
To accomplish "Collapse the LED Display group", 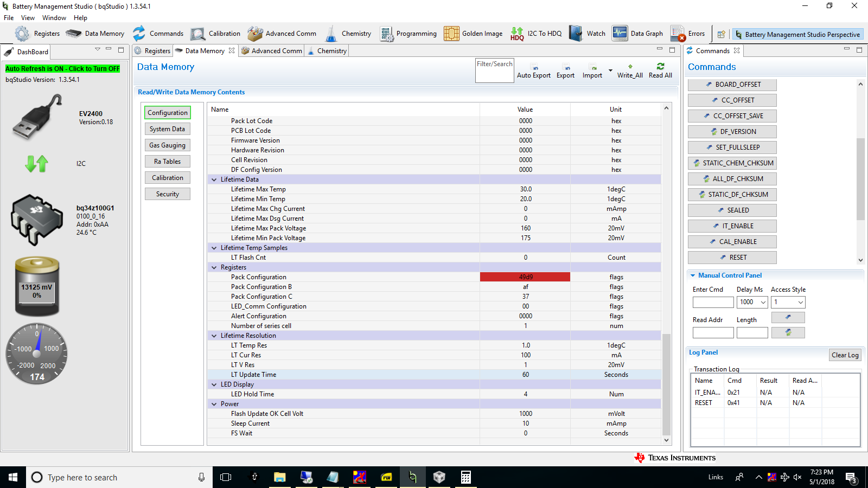I will coord(214,384).
